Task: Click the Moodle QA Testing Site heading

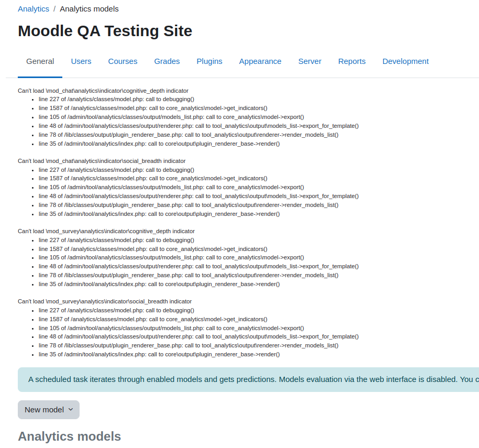Action: [x=105, y=31]
